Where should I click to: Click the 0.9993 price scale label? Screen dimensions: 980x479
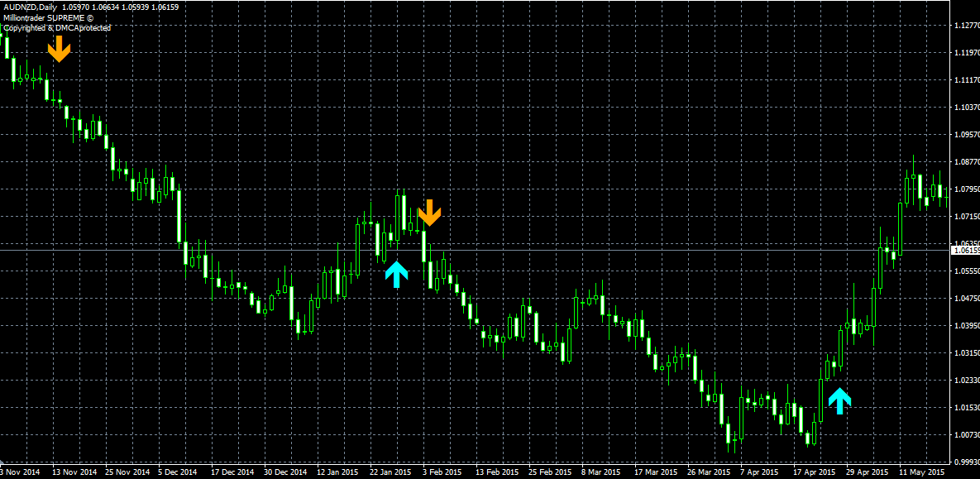coord(966,462)
